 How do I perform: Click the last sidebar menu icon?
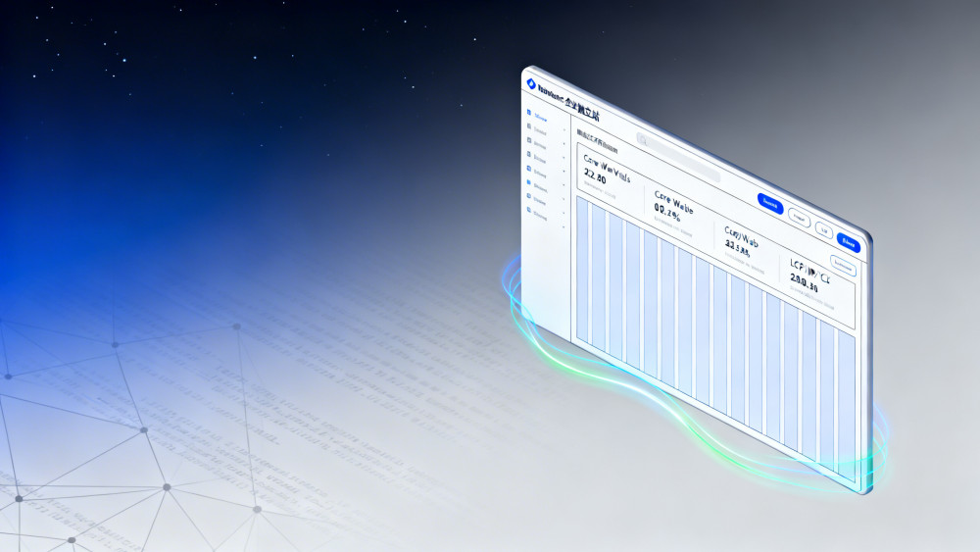click(530, 211)
